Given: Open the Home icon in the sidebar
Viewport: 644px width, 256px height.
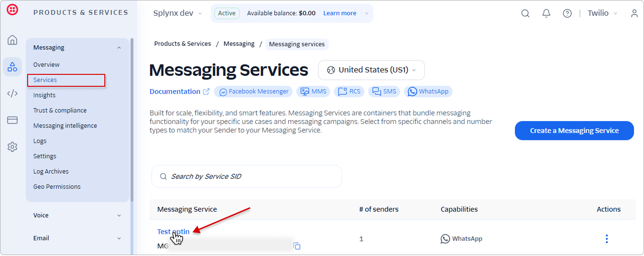Looking at the screenshot, I should coord(12,40).
